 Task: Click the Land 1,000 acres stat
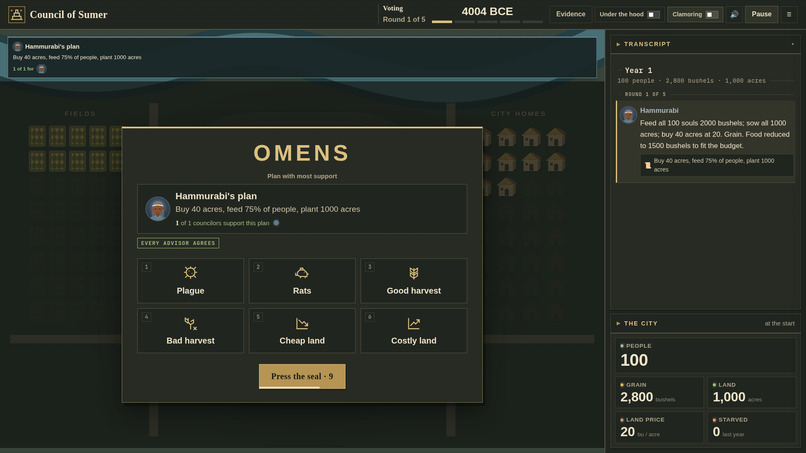coord(752,392)
